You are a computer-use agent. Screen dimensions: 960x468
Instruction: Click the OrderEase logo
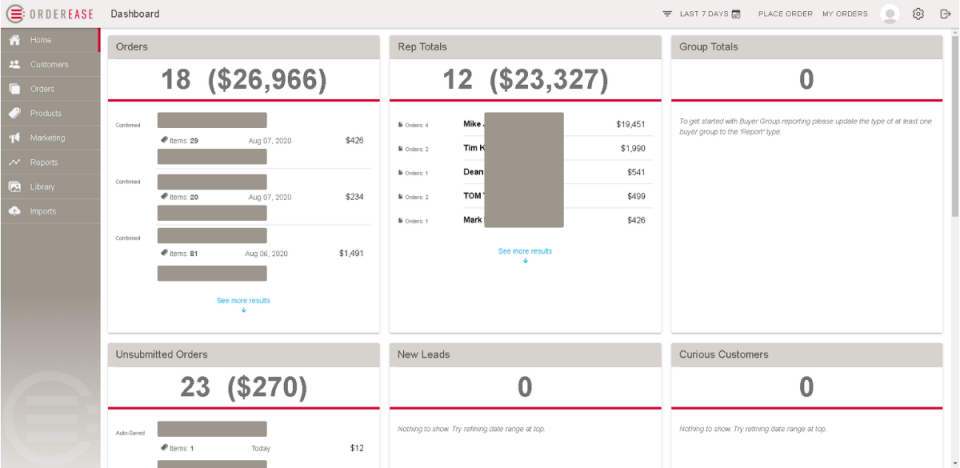point(50,14)
